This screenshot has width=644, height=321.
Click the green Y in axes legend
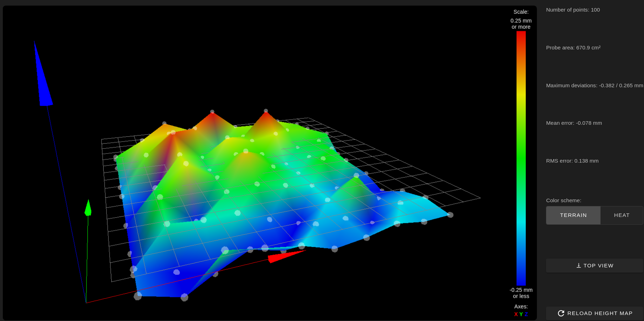click(521, 314)
